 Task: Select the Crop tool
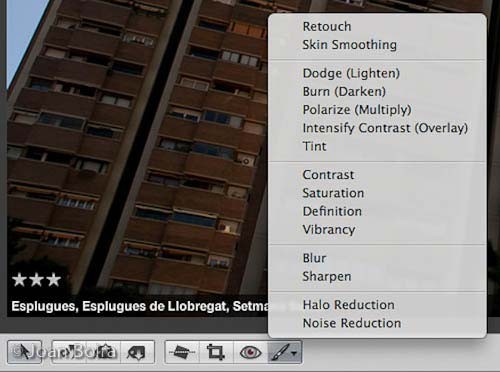coord(216,352)
